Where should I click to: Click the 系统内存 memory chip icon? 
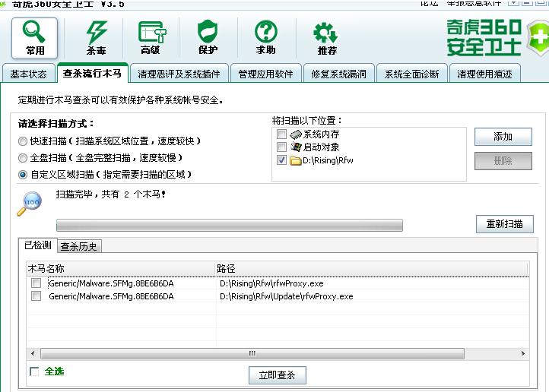click(296, 134)
